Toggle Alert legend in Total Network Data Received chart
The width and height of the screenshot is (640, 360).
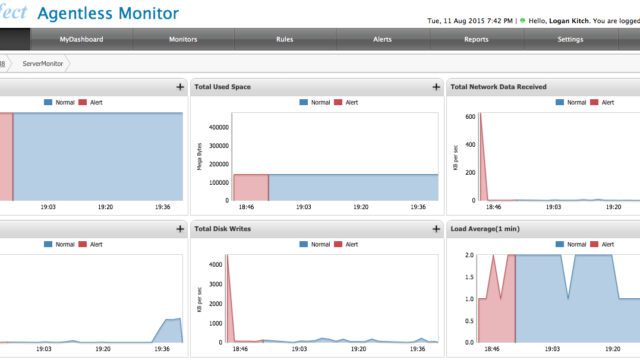click(x=602, y=102)
